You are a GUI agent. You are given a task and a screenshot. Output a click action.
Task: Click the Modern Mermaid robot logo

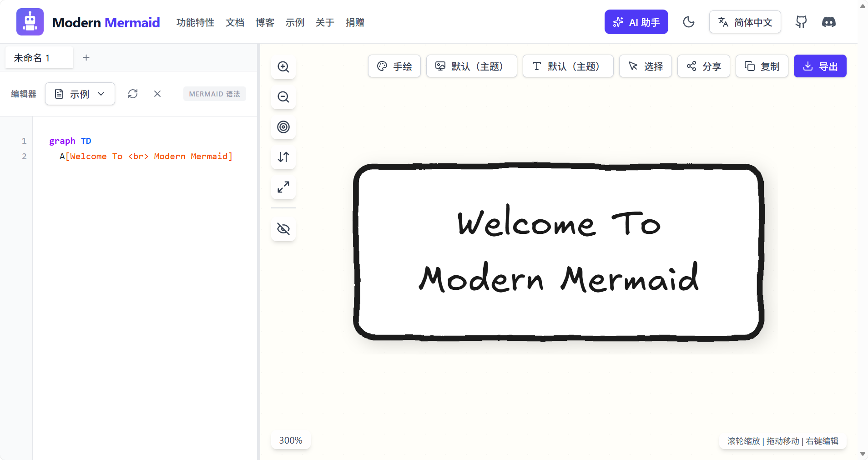coord(30,22)
